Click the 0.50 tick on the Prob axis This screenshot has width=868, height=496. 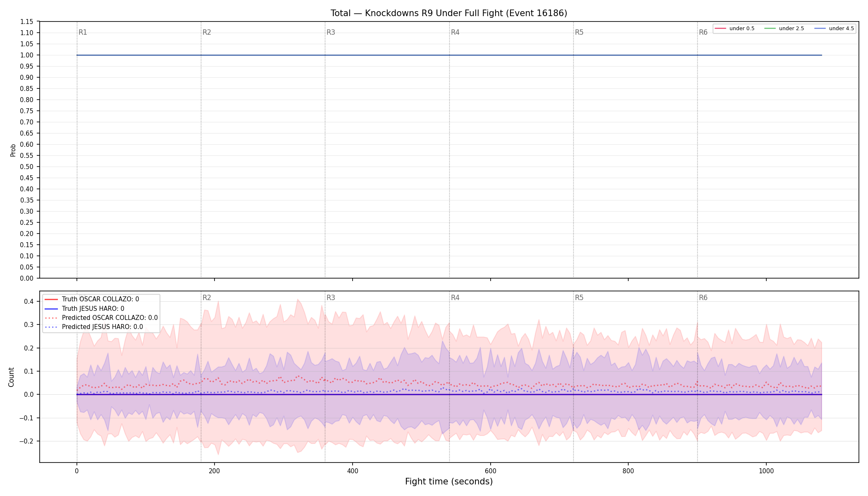pyautogui.click(x=27, y=167)
